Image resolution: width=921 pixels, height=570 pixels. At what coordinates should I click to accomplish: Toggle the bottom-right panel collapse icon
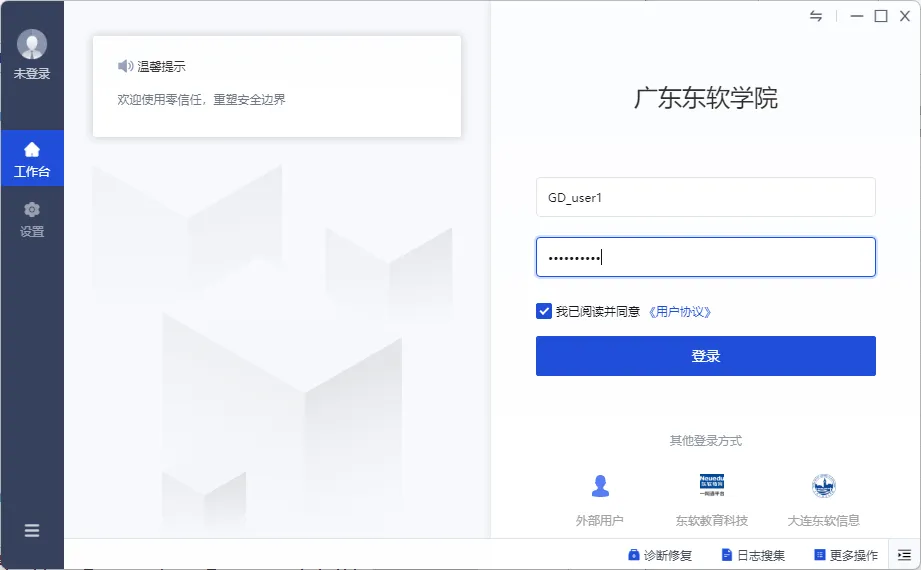point(905,555)
